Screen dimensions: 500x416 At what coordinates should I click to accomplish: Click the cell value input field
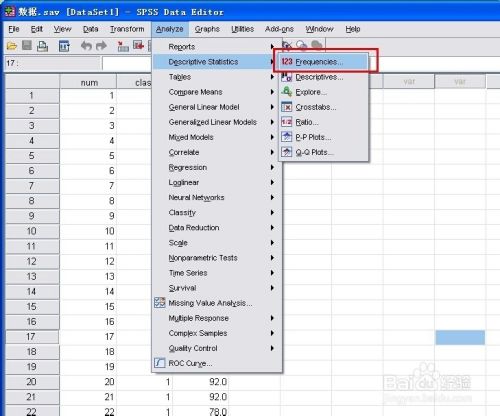coord(127,63)
